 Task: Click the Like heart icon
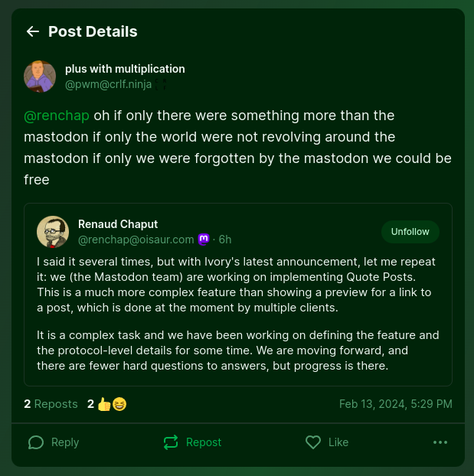point(312,442)
